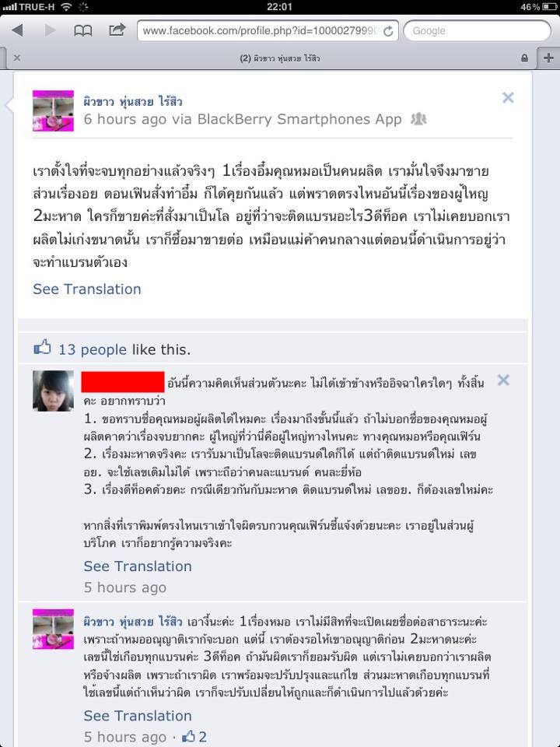
Task: Tap the Safari forward arrow
Action: 50,30
